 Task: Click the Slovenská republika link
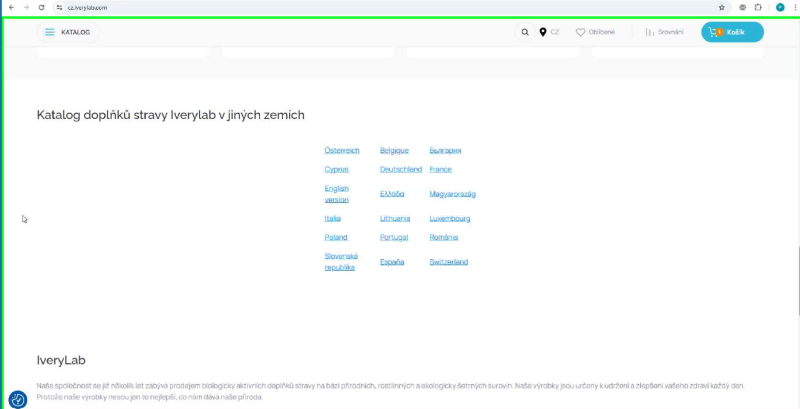coord(341,262)
